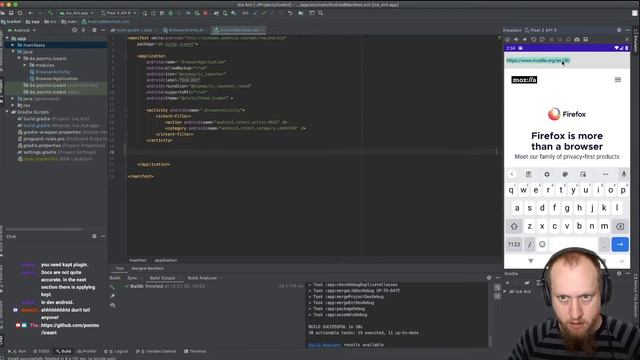Click the project panel settings gear
The height and width of the screenshot is (360, 640).
94,30
